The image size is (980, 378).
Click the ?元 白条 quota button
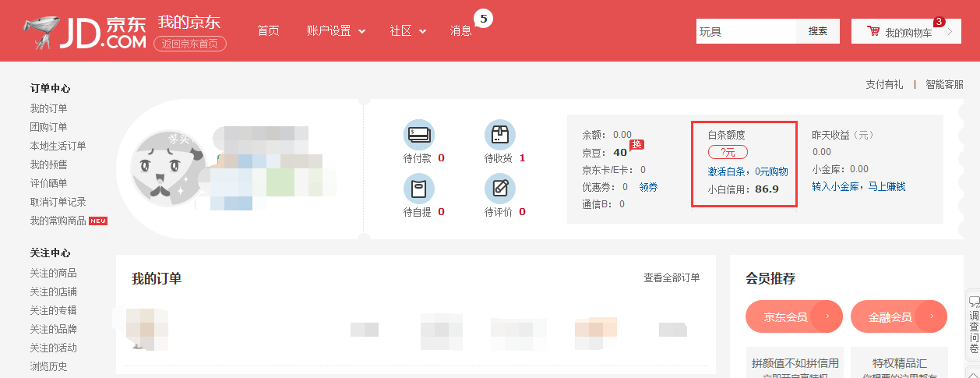[x=728, y=152]
